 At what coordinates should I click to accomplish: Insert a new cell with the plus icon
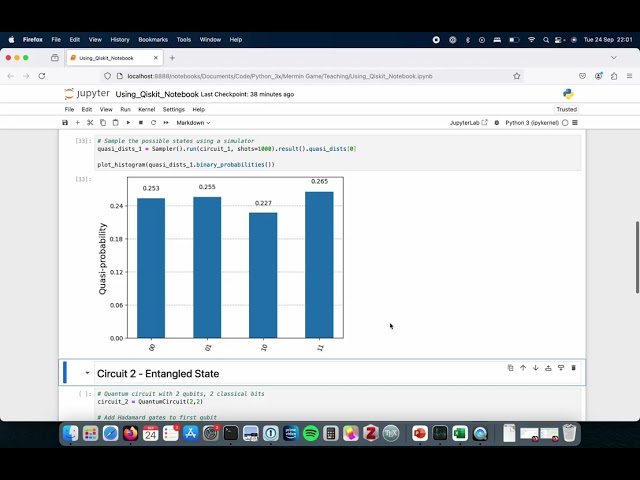point(78,122)
